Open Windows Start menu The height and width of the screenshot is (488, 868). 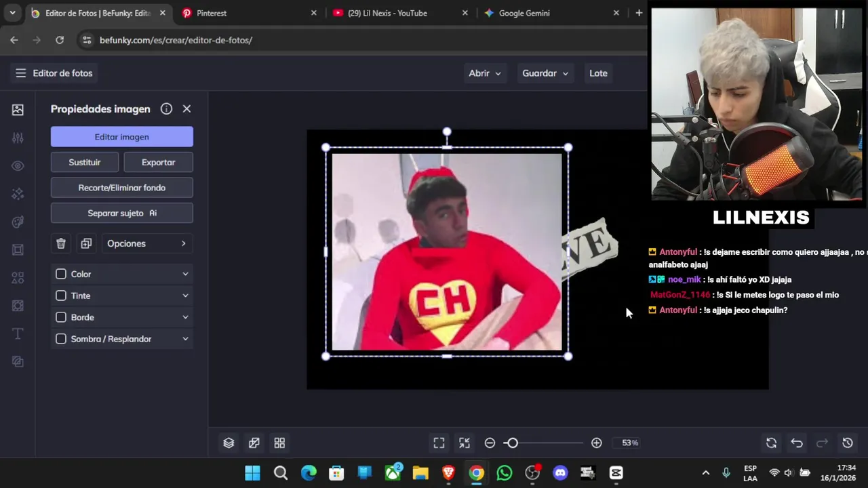coord(252,472)
